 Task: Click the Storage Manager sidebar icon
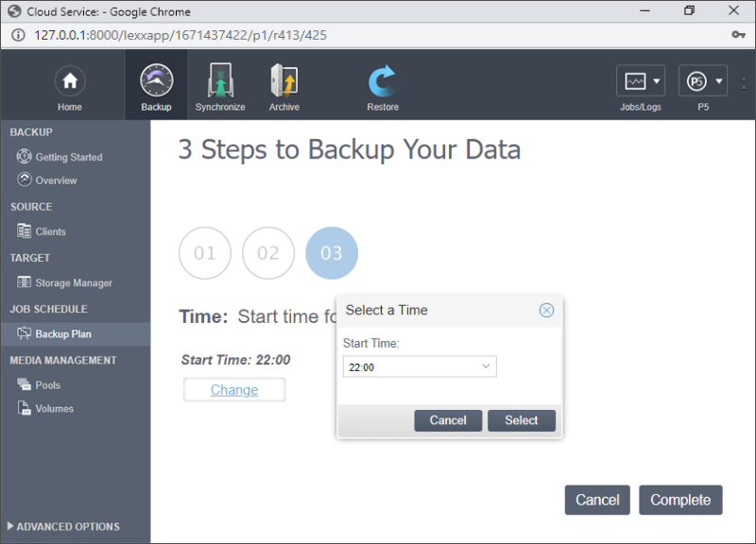(25, 281)
